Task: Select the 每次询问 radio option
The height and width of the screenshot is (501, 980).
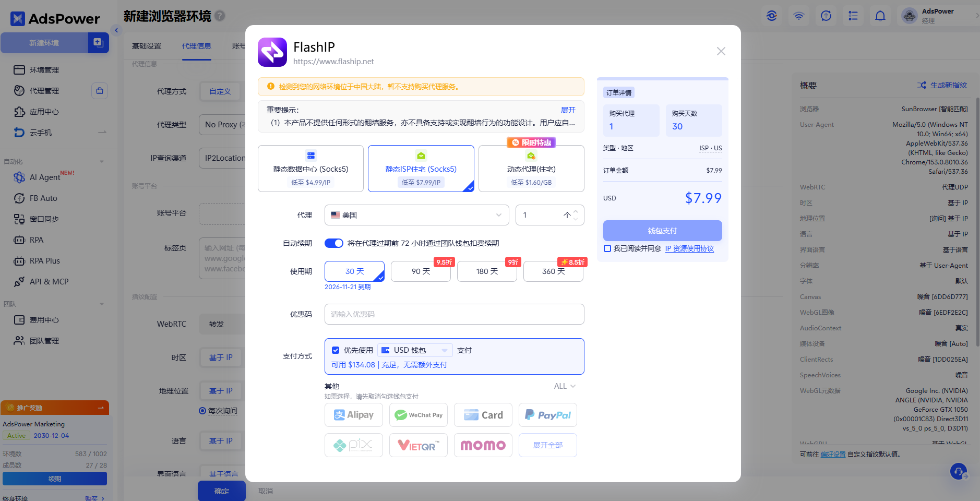Action: click(x=202, y=411)
